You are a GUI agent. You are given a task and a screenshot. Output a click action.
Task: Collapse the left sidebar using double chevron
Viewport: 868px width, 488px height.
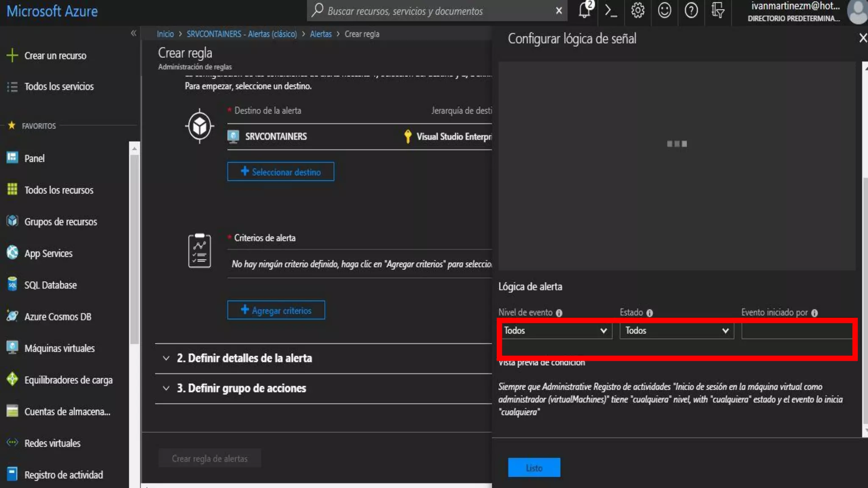[134, 33]
